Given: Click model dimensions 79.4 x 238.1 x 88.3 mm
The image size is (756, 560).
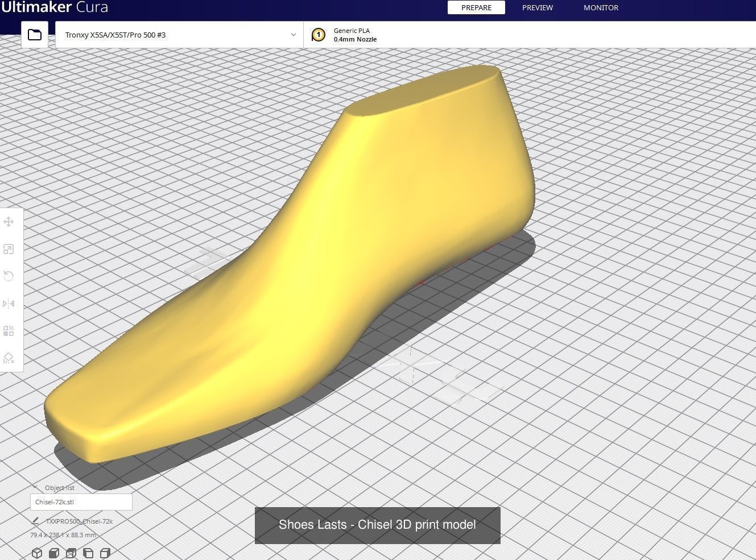Looking at the screenshot, I should point(63,535).
